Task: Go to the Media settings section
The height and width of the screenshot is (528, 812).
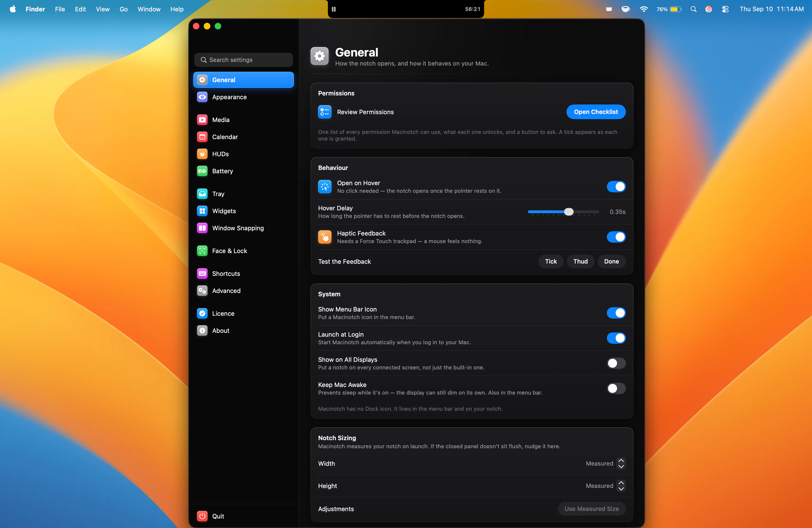Action: [243, 120]
